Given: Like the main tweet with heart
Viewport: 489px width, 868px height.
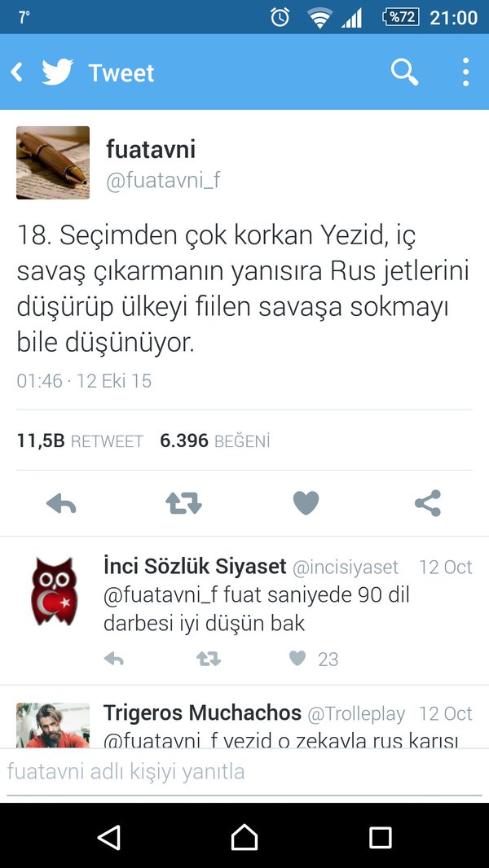Looking at the screenshot, I should pos(306,503).
